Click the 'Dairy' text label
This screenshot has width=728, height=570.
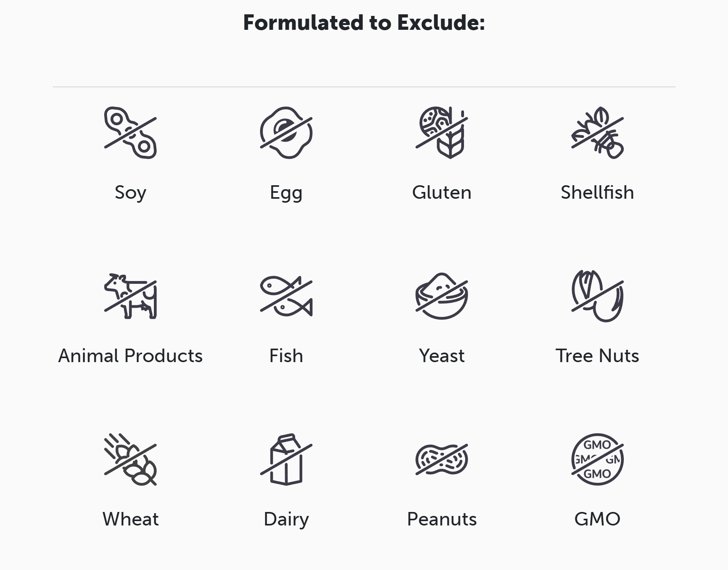pos(286,519)
